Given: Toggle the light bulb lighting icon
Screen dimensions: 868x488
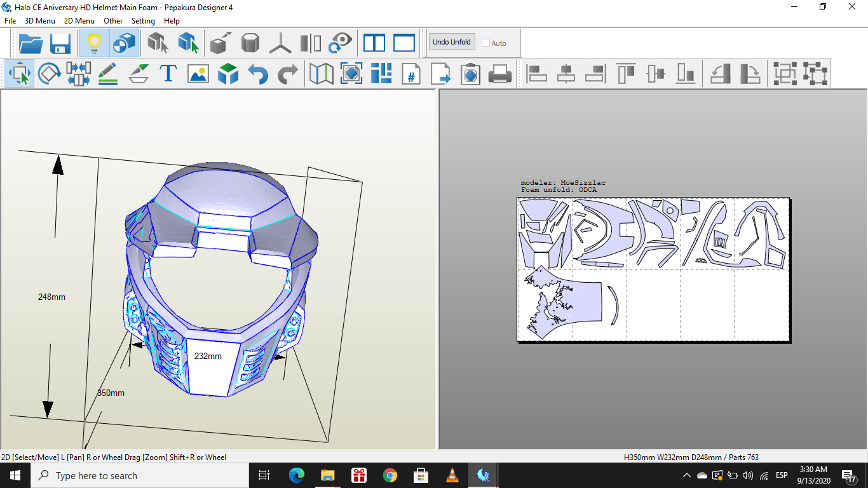Looking at the screenshot, I should (x=94, y=43).
